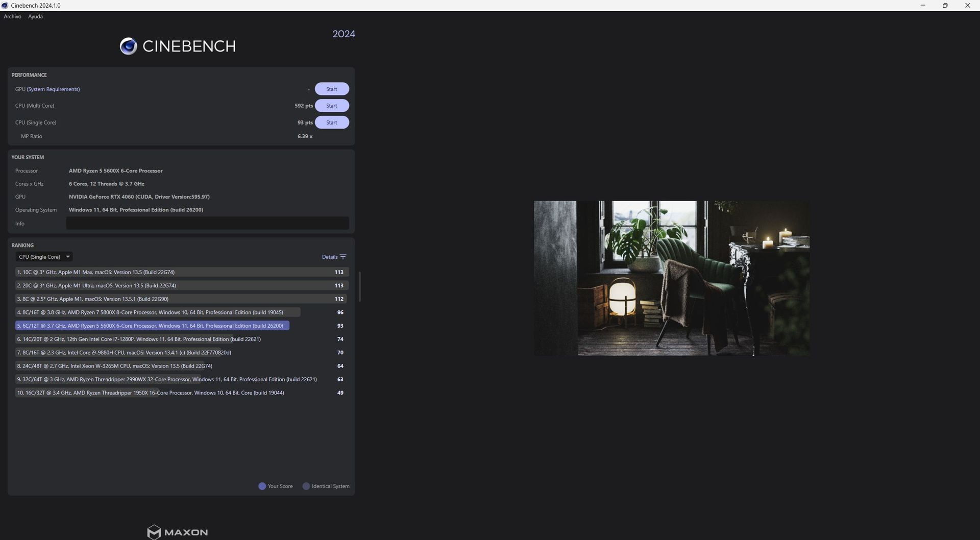Image resolution: width=980 pixels, height=540 pixels.
Task: Click the NVIDIA GeForce RTX 4060 GPU text
Action: point(139,197)
